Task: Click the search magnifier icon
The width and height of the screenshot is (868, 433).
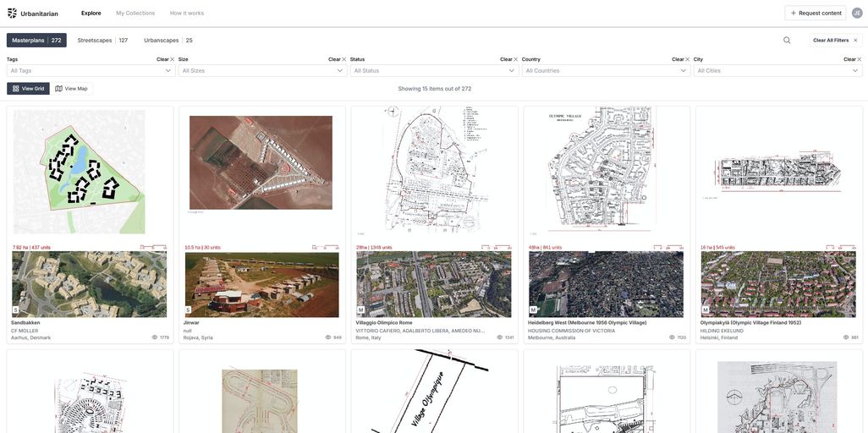Action: point(787,41)
